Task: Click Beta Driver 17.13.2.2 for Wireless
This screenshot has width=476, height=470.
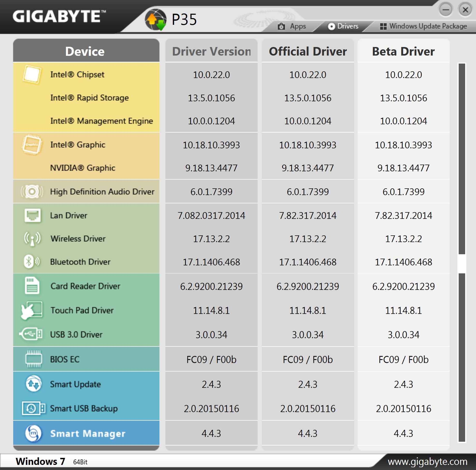Action: (403, 239)
